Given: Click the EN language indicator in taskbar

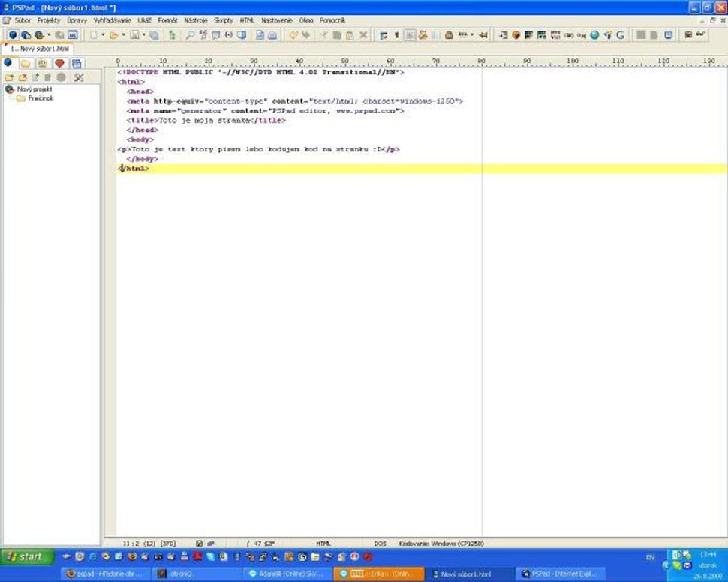Looking at the screenshot, I should point(651,557).
